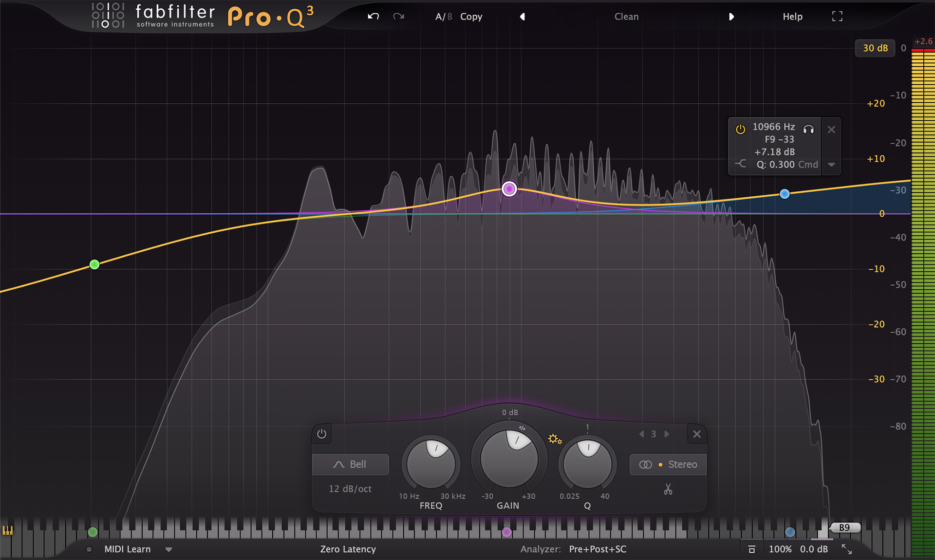The width and height of the screenshot is (935, 560).
Task: Toggle global bypass icon in bottom bar
Action: (x=751, y=549)
